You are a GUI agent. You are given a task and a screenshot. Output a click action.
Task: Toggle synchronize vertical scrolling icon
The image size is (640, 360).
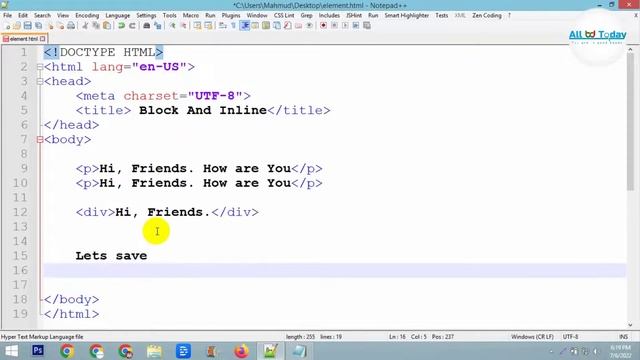coord(198,26)
